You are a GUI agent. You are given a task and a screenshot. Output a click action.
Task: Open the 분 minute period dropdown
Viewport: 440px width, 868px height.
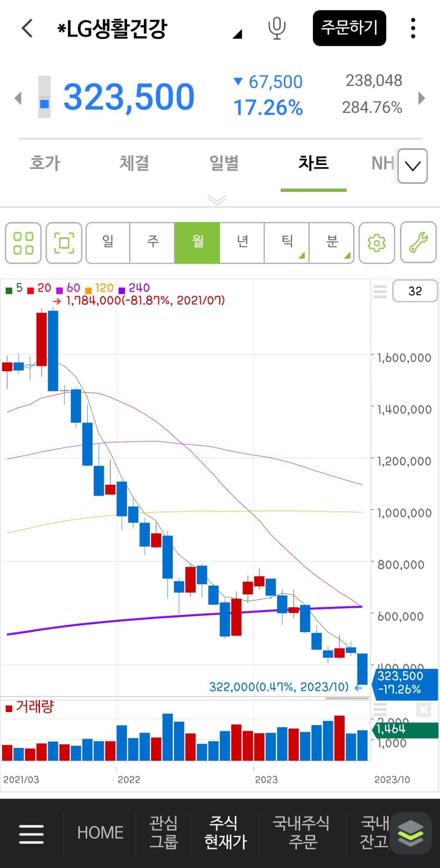coord(332,243)
